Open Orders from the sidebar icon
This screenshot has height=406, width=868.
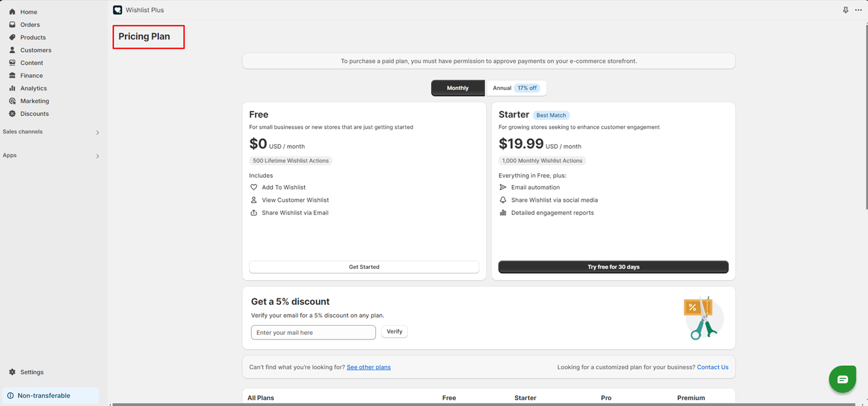[x=12, y=25]
